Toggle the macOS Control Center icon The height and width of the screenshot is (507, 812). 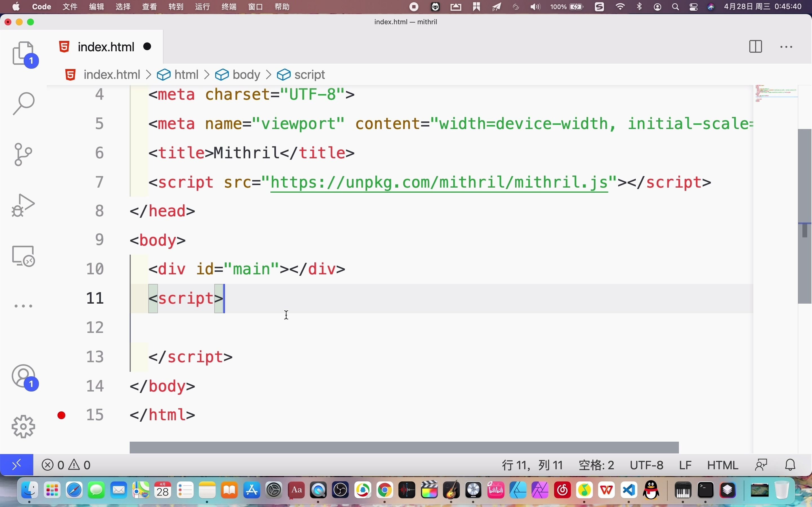[x=694, y=7]
